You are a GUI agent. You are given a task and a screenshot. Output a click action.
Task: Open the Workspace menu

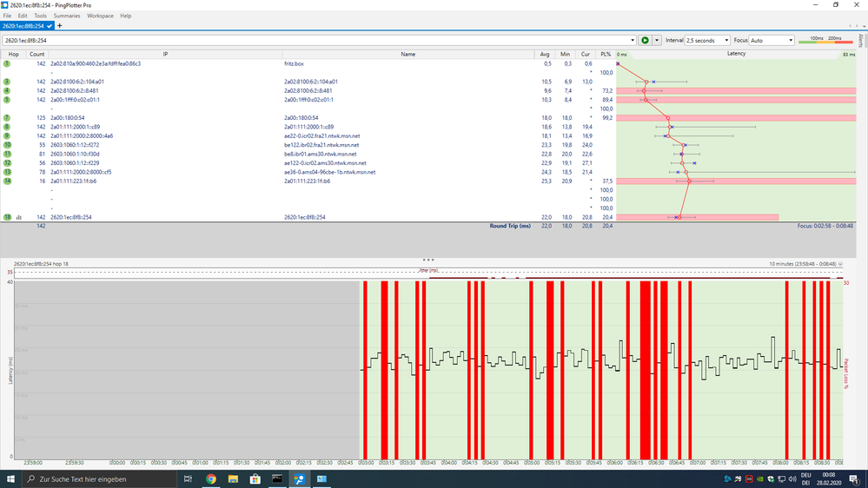(100, 16)
